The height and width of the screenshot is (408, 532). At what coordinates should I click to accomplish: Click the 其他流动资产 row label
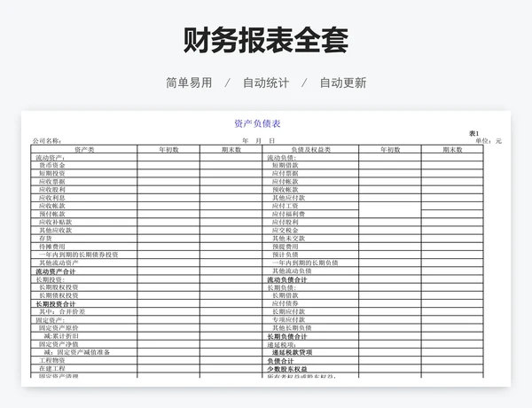coord(59,263)
